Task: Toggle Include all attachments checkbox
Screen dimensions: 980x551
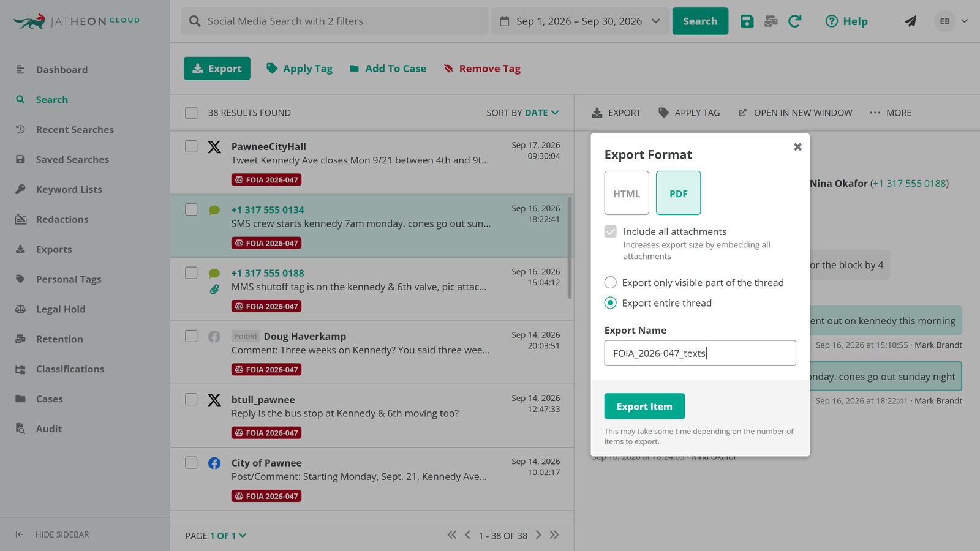Action: 611,231
